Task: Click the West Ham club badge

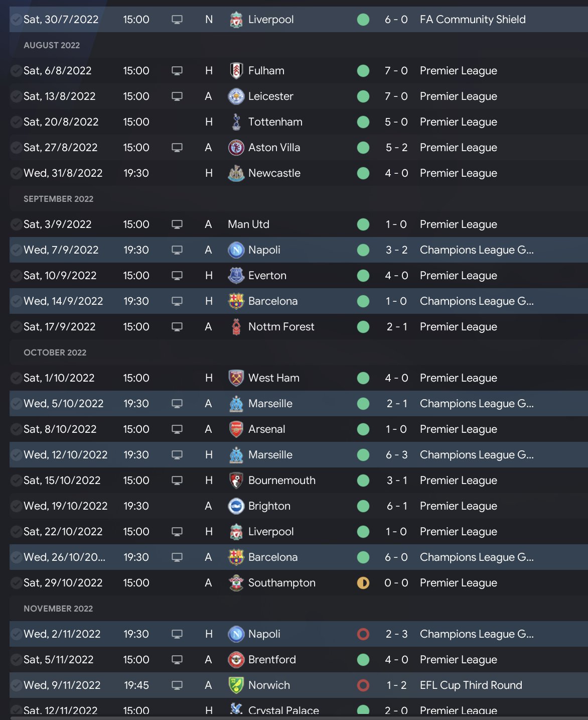Action: 236,378
